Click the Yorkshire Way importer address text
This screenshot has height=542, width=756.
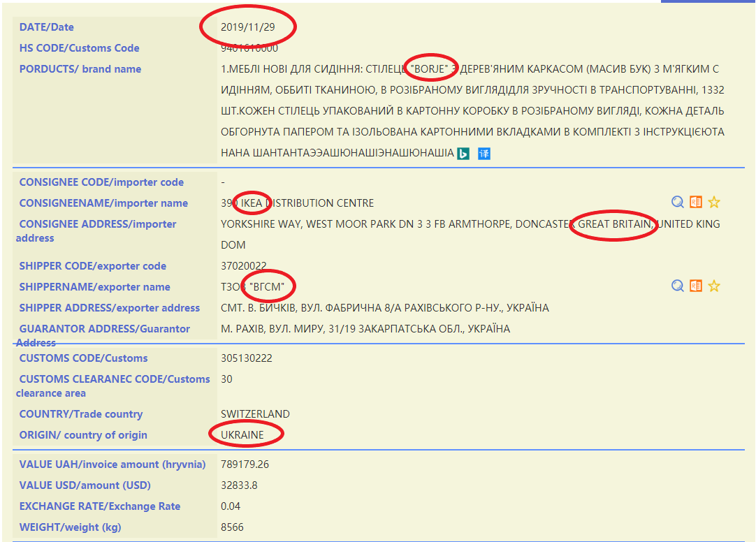[x=470, y=235]
